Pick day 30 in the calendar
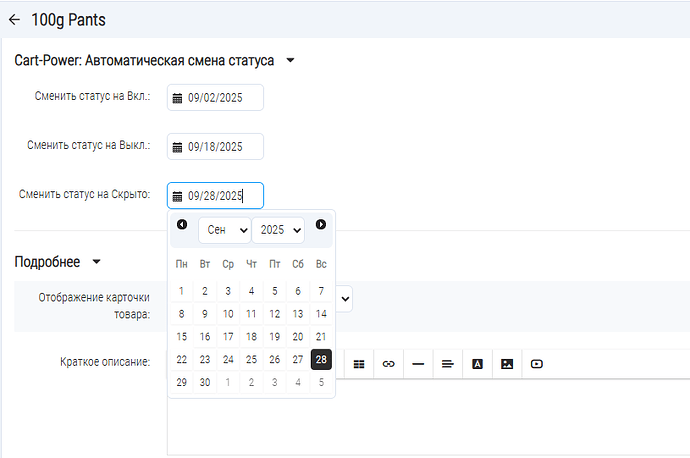 (x=205, y=383)
